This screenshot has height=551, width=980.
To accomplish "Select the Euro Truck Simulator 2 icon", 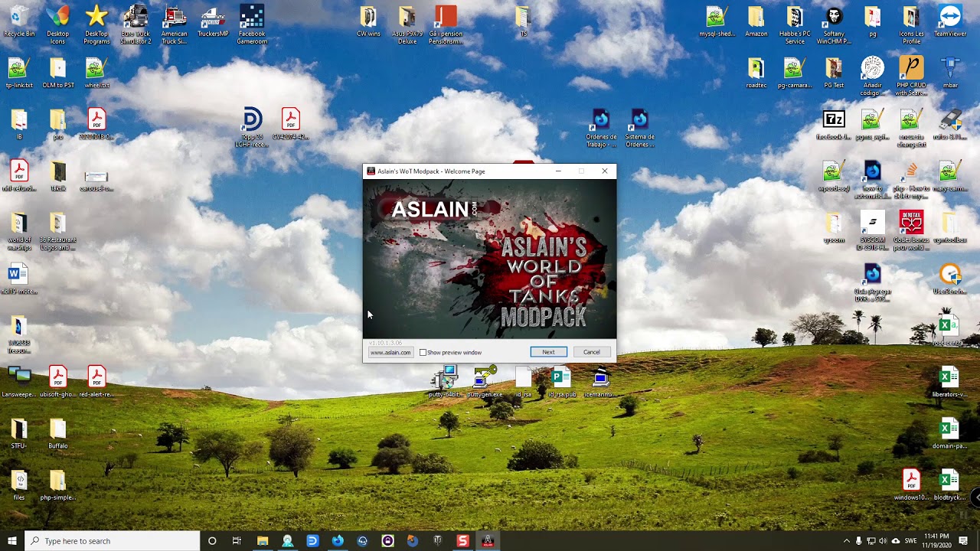I will 136,24.
